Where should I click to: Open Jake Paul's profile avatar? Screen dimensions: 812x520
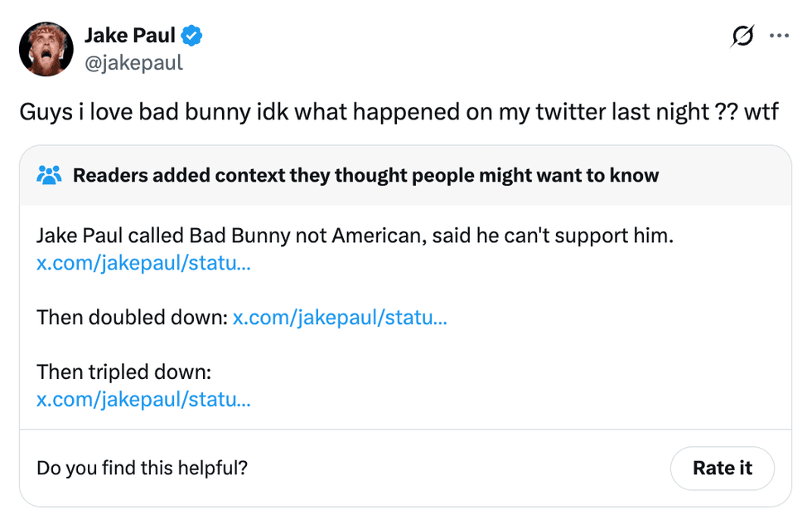click(x=46, y=49)
